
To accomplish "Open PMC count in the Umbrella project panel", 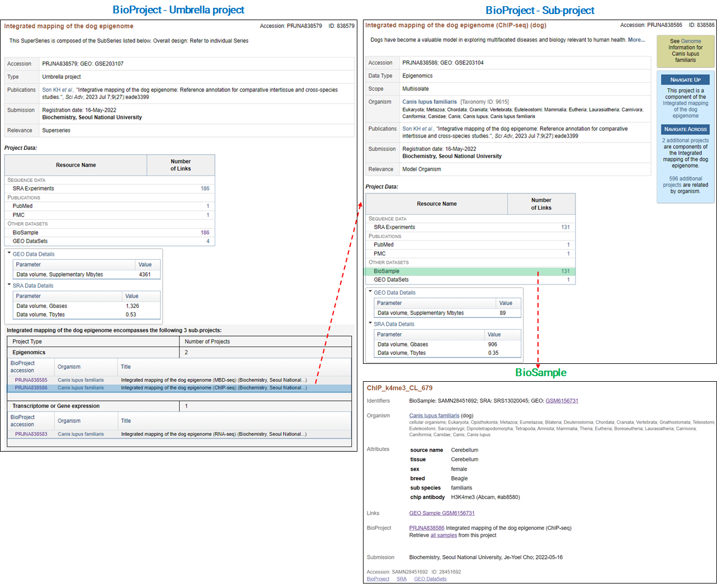I will tap(208, 215).
